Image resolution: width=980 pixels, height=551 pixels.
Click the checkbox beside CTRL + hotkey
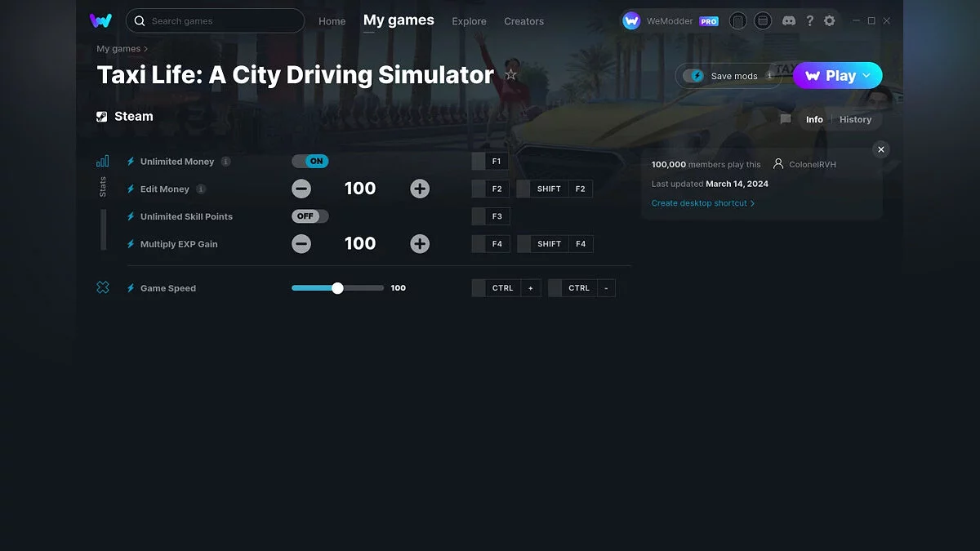479,288
